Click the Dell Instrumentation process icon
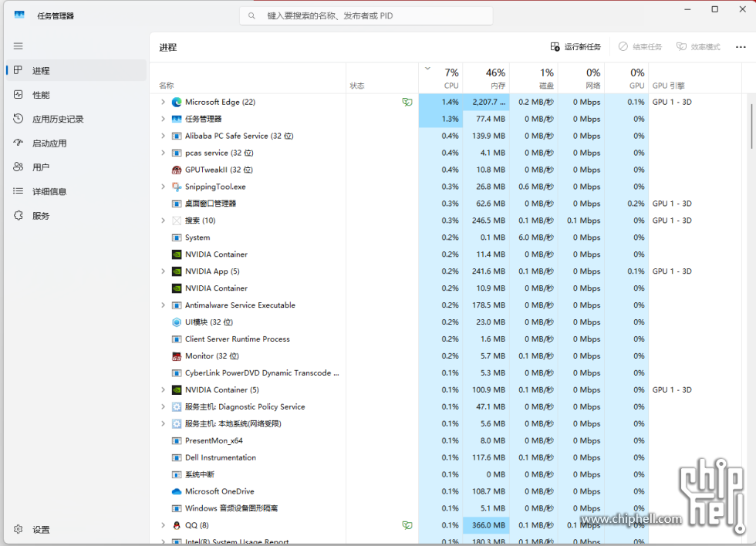The width and height of the screenshot is (756, 546). [x=177, y=457]
